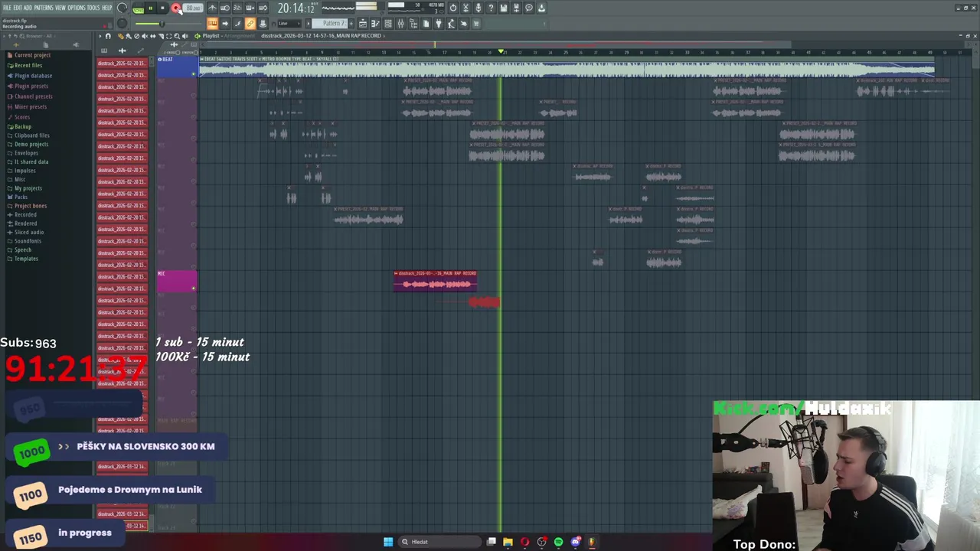Image resolution: width=980 pixels, height=551 pixels.
Task: Open the EDIT menu
Action: click(18, 8)
